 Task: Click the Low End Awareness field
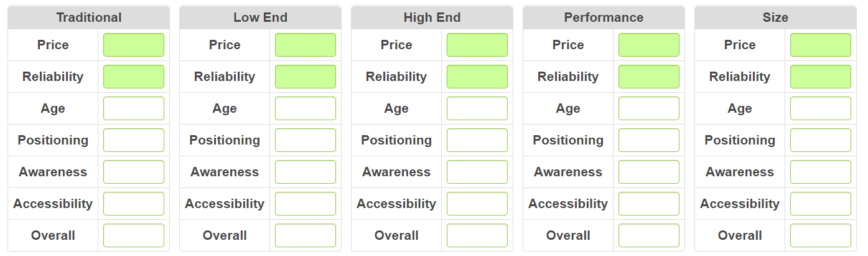[x=306, y=172]
